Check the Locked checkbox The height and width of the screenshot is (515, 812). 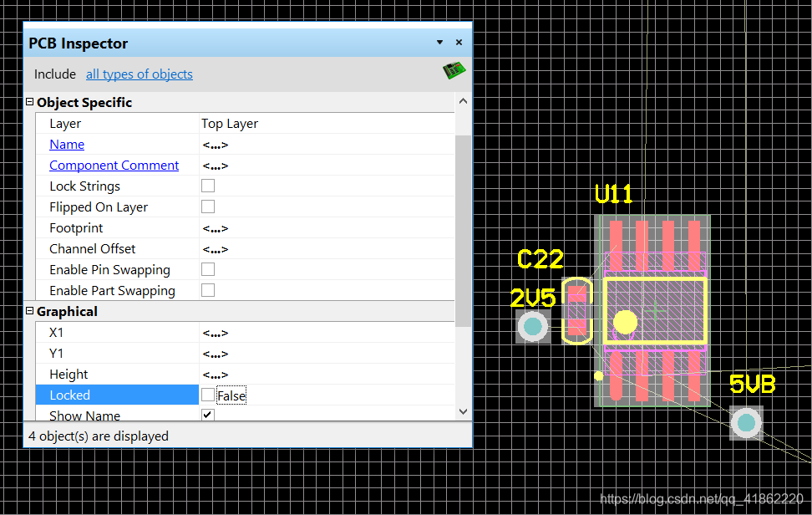[x=208, y=395]
